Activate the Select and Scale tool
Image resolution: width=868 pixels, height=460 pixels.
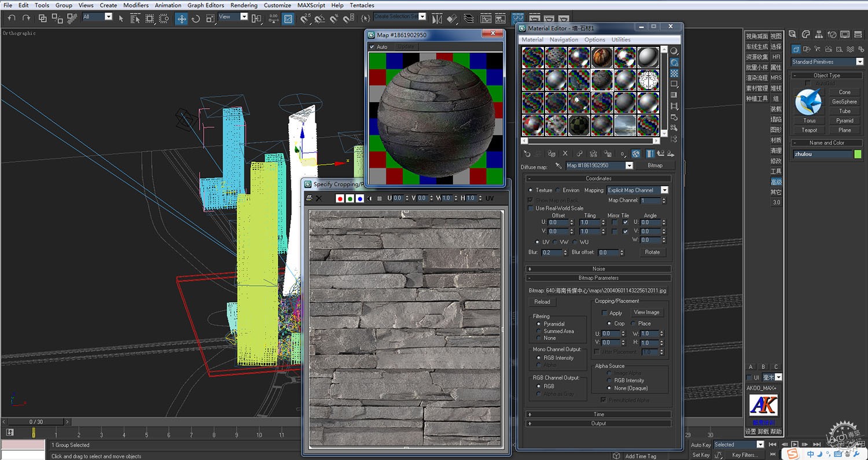210,19
